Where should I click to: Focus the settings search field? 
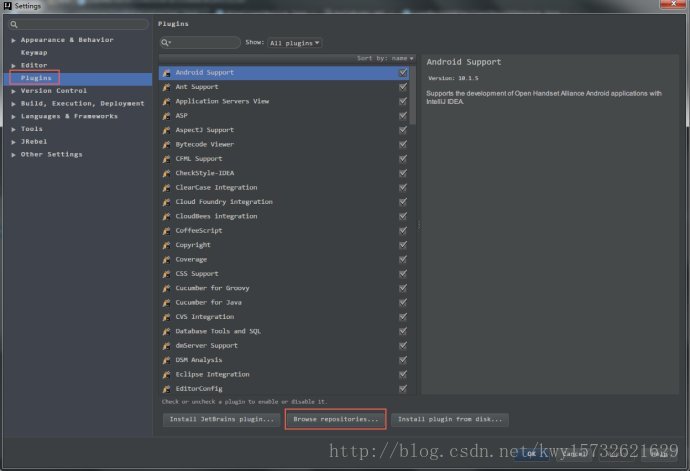pos(79,24)
